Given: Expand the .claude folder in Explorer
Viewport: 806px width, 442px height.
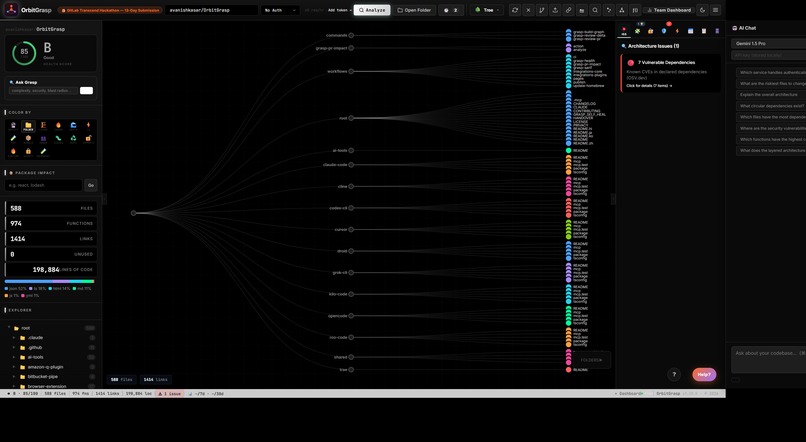Looking at the screenshot, I should (x=14, y=338).
